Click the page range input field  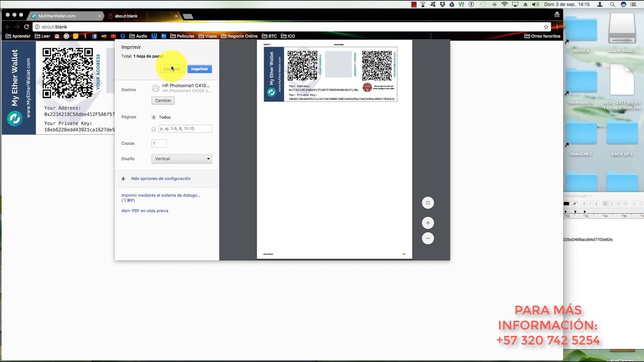(185, 129)
